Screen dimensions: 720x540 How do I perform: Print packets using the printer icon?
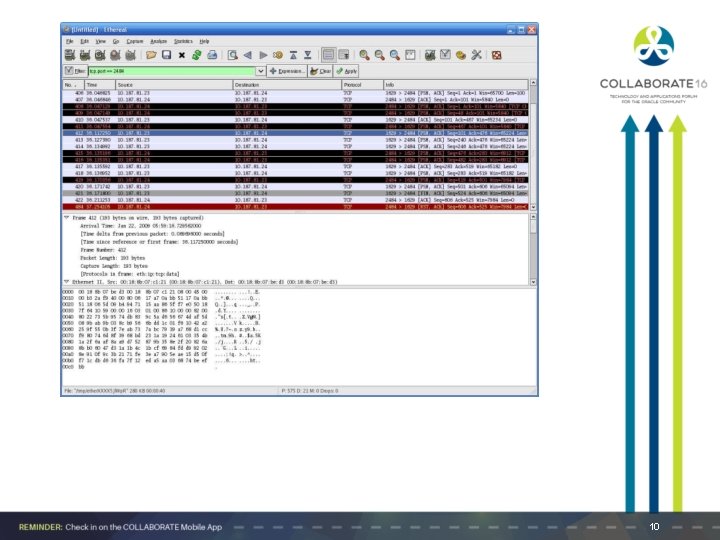pyautogui.click(x=212, y=55)
